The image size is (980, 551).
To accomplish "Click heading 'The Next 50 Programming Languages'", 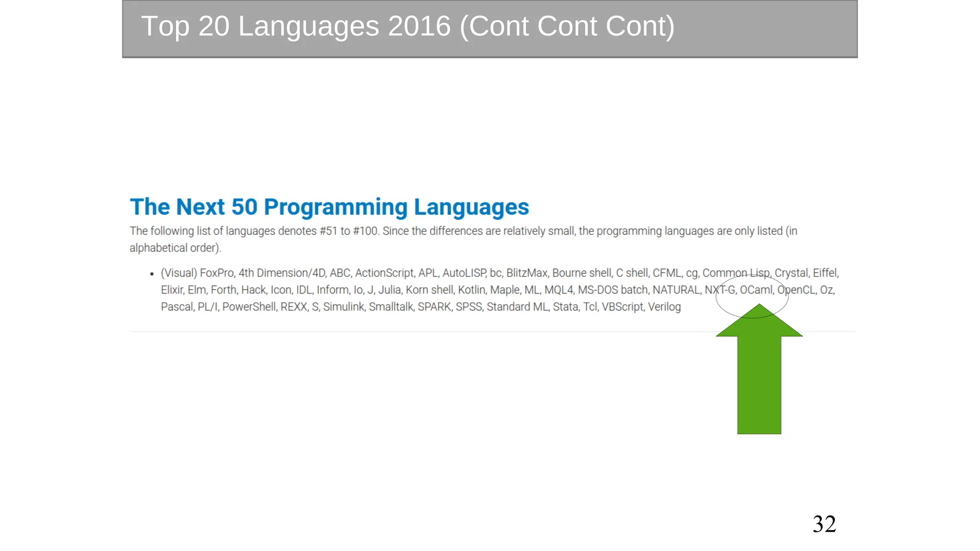I will (329, 207).
